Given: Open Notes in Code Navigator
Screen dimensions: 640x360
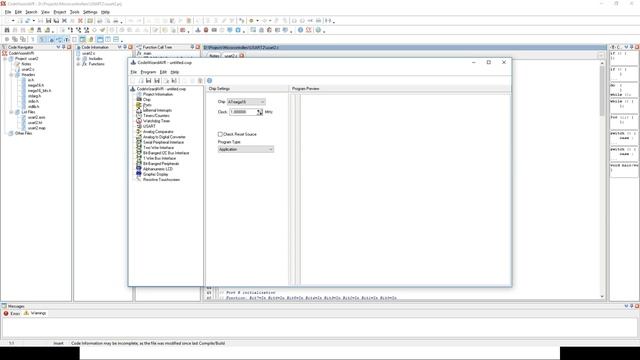Looking at the screenshot, I should (x=26, y=64).
